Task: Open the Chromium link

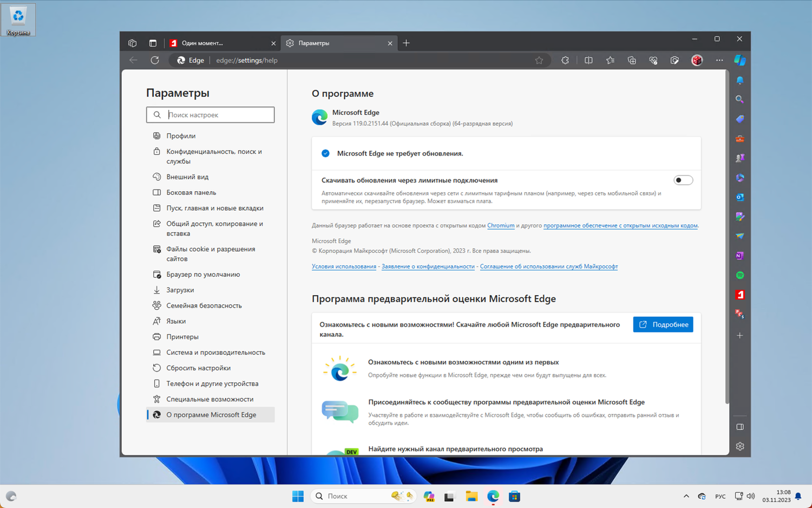Action: (501, 226)
